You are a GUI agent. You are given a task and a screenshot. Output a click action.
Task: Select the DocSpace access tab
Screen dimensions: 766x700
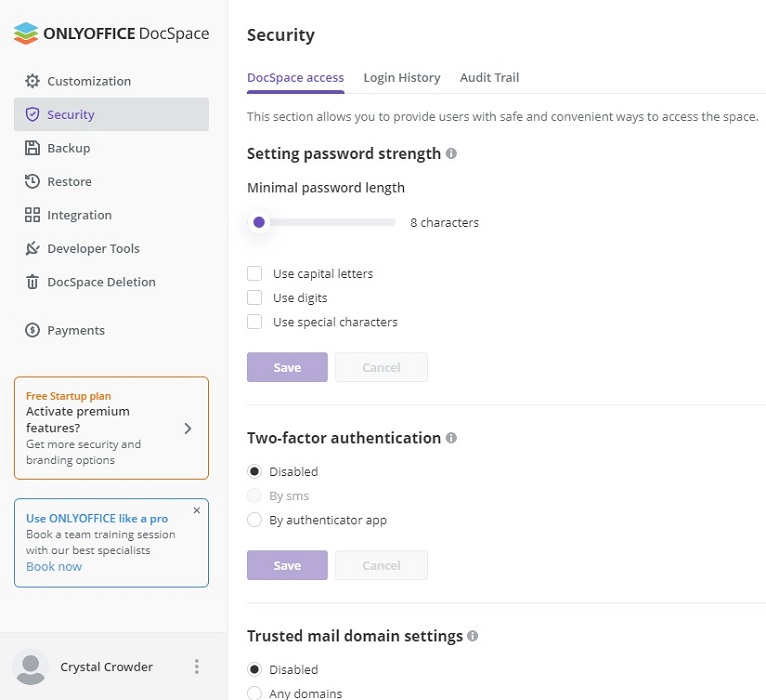point(296,78)
